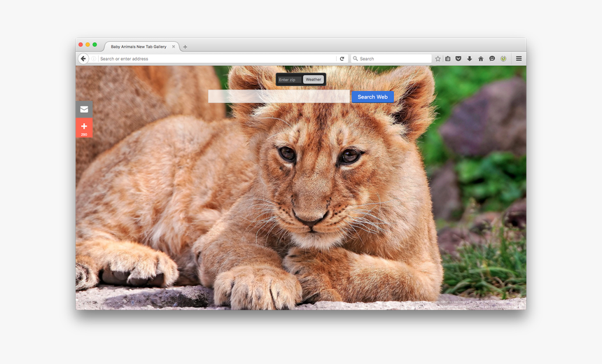Click the green window zoom button
The image size is (602, 364).
[94, 45]
